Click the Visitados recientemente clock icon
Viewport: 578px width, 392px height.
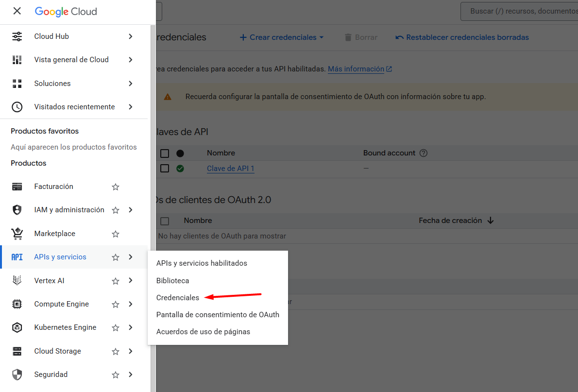click(x=17, y=107)
